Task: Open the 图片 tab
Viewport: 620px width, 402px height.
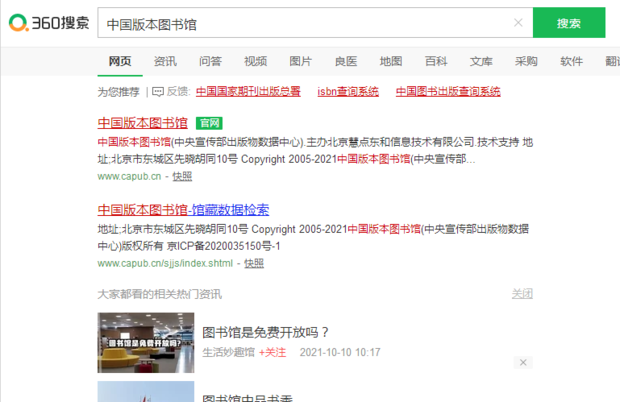Action: pyautogui.click(x=301, y=61)
